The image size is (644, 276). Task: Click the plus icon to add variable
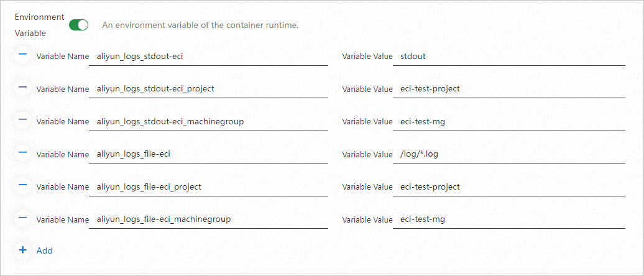pos(23,250)
